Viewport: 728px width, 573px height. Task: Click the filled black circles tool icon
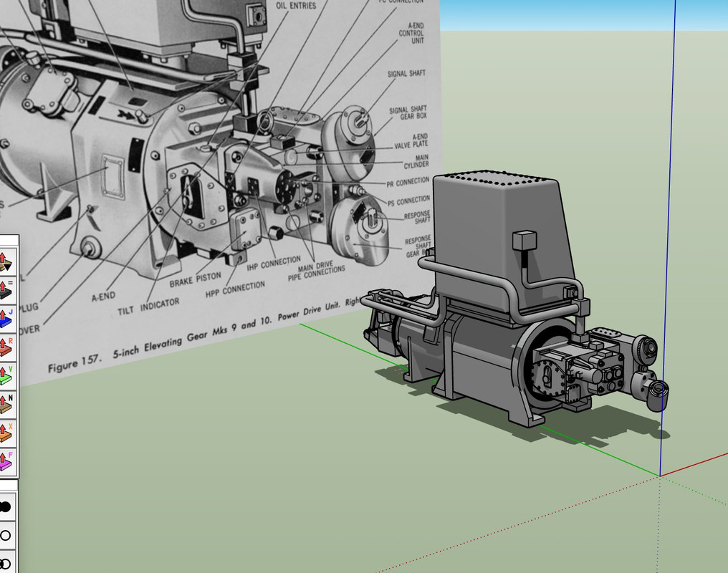coord(6,507)
